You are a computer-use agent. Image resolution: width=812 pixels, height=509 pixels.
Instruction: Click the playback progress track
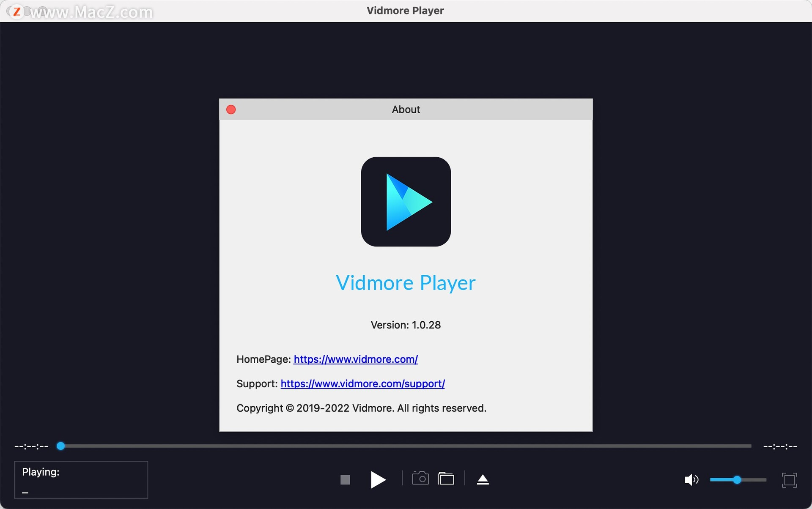click(406, 446)
